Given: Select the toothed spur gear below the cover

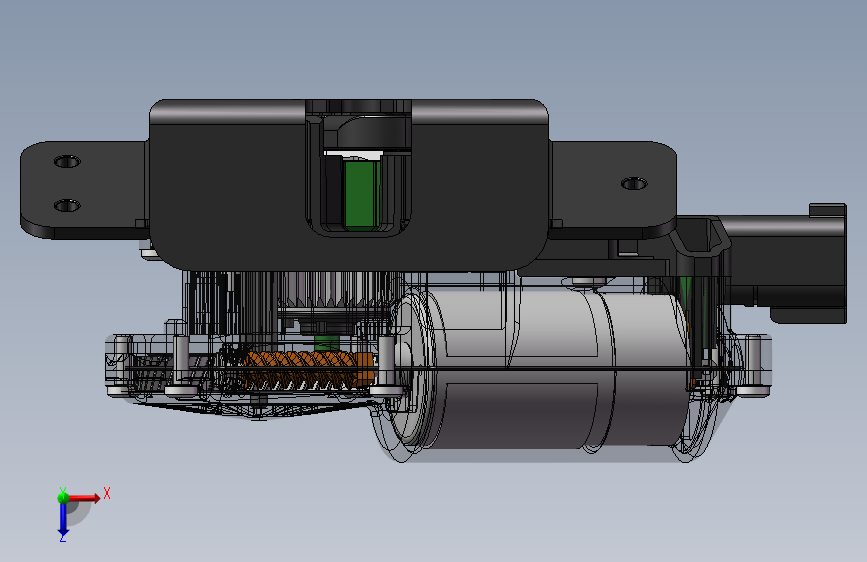Looking at the screenshot, I should pyautogui.click(x=337, y=291).
